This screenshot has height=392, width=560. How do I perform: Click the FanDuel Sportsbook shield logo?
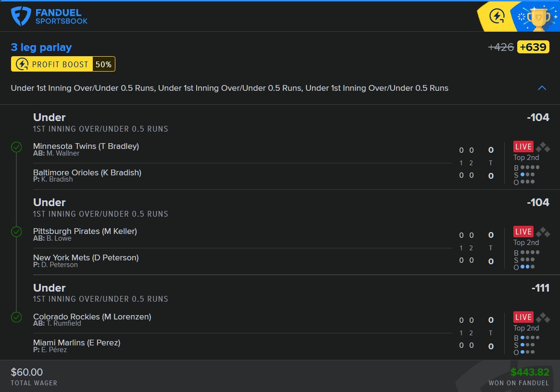[21, 16]
